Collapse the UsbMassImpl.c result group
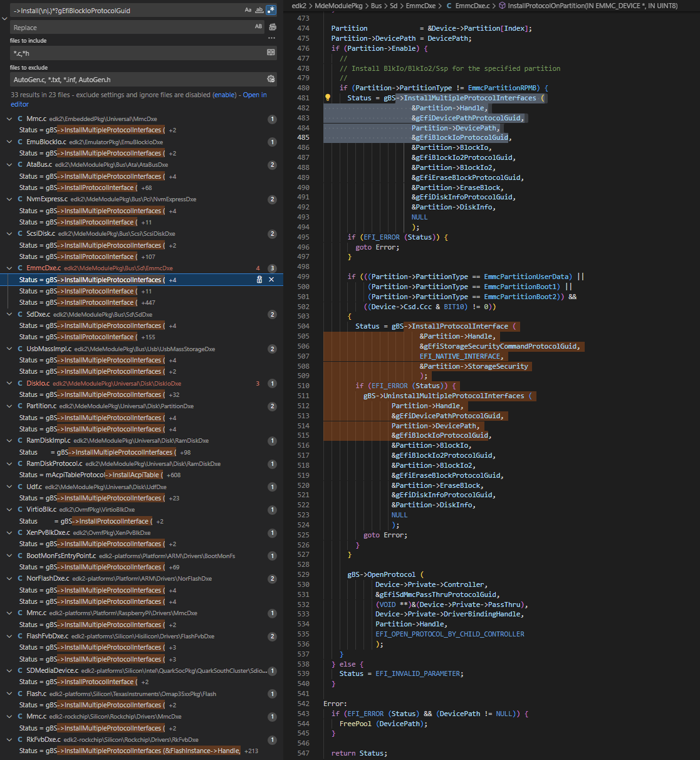 (9, 349)
